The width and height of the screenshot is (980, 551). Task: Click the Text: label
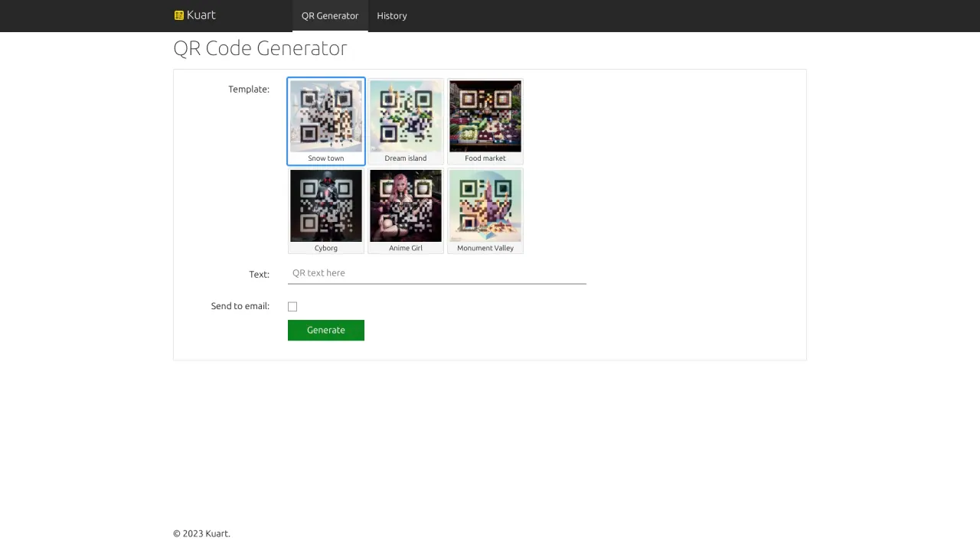point(259,274)
